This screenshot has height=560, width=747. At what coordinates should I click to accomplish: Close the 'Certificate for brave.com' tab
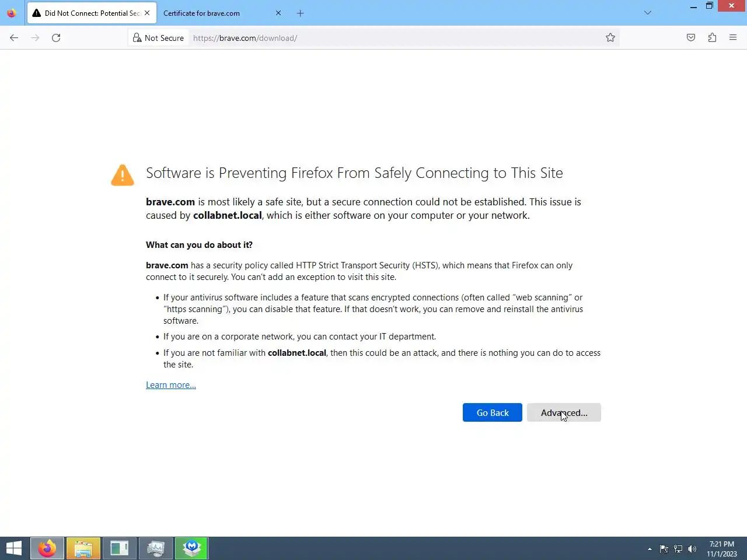click(278, 13)
